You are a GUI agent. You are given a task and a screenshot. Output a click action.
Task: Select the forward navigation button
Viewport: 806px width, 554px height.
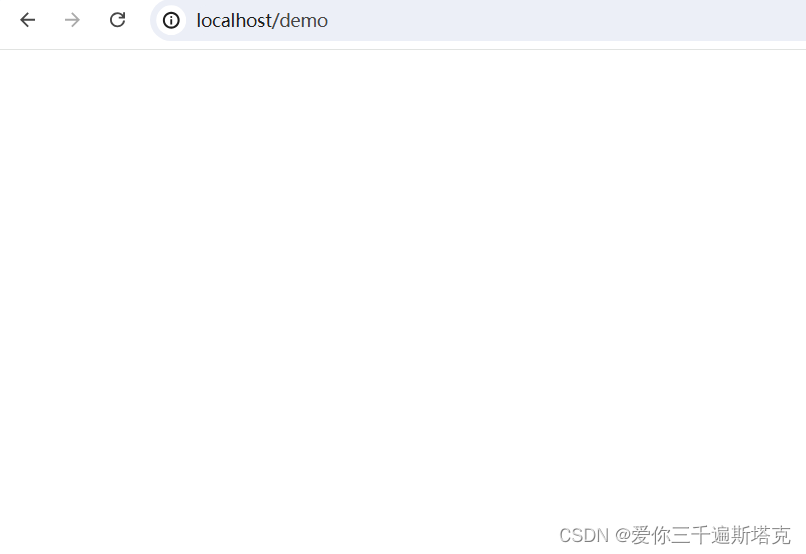tap(72, 20)
